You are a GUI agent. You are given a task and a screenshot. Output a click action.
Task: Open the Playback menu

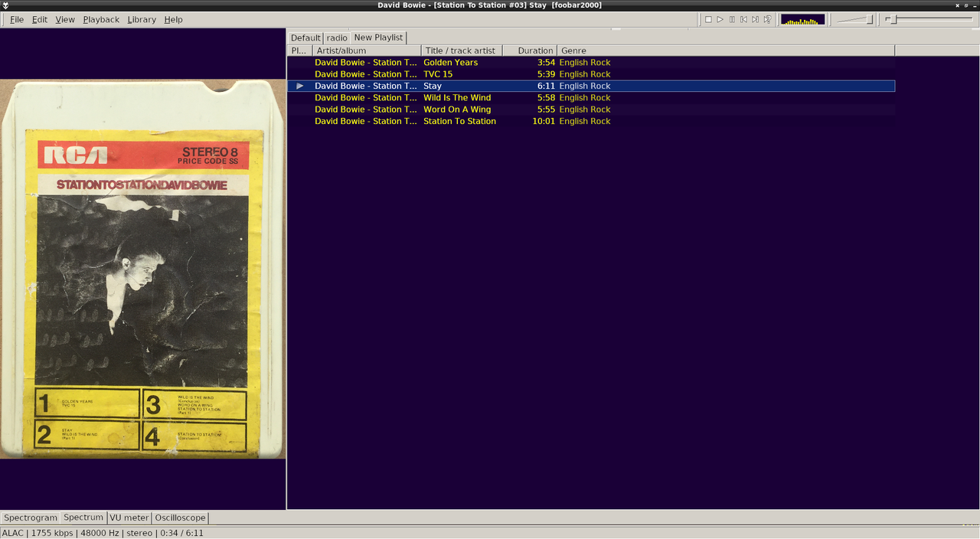pos(101,19)
